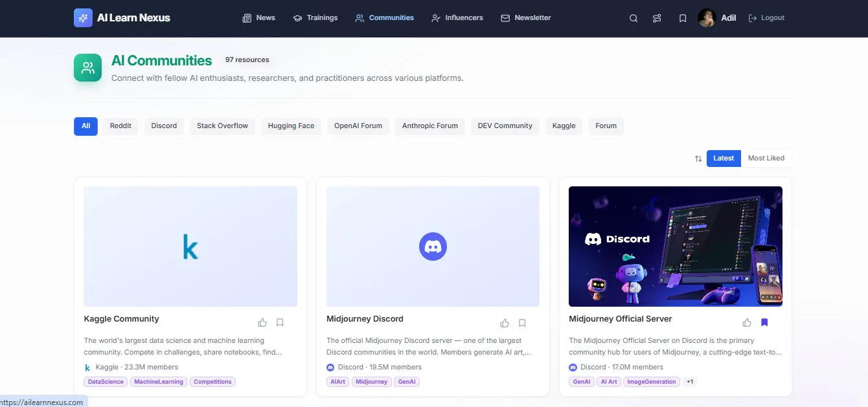Image resolution: width=868 pixels, height=407 pixels.
Task: Click the MachineLearning tag
Action: tap(159, 382)
